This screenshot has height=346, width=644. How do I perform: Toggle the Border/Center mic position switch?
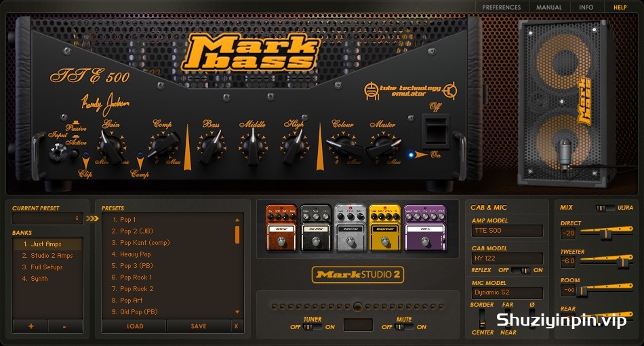tap(482, 318)
